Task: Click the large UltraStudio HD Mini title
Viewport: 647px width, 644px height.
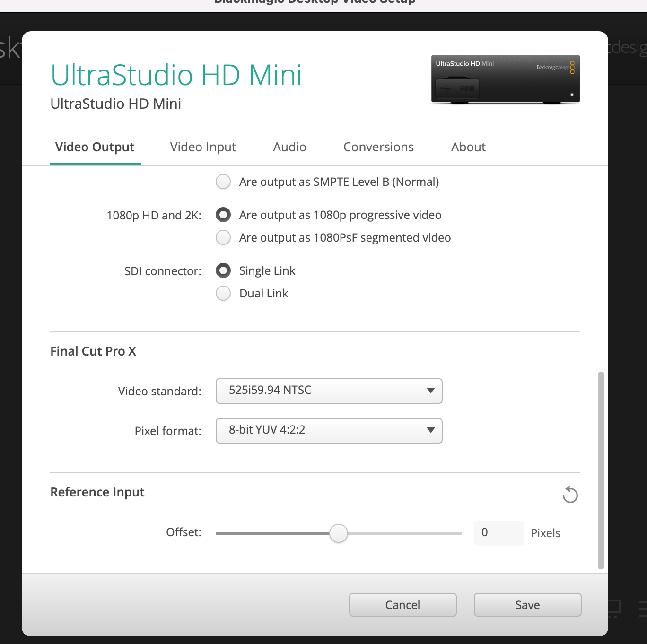Action: [176, 75]
